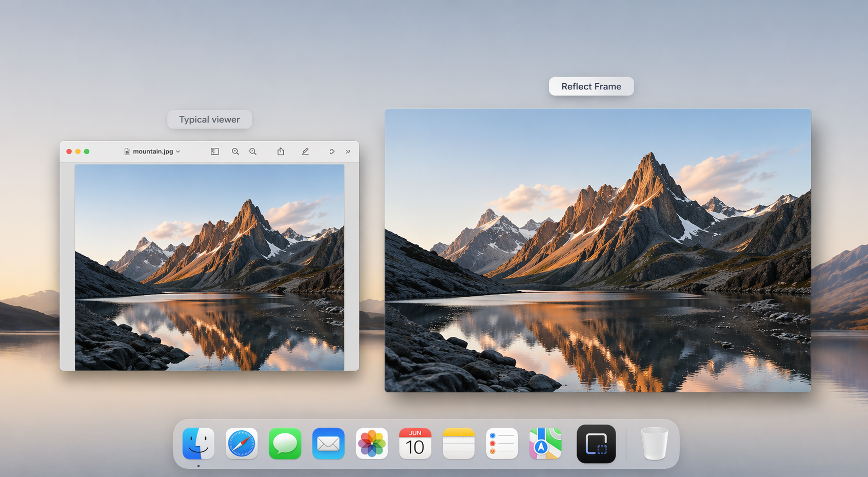Expand the toolbar overflow double chevron
This screenshot has width=868, height=477.
348,151
